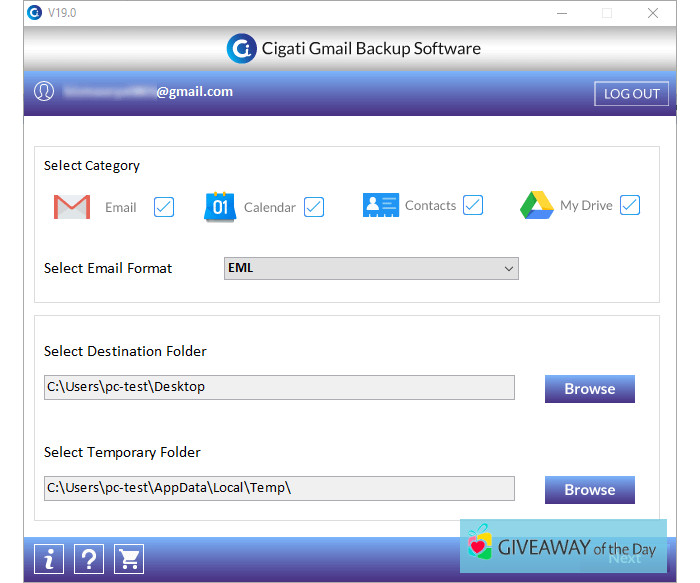Disable the Contacts checkbox
The height and width of the screenshot is (583, 700).
(473, 205)
